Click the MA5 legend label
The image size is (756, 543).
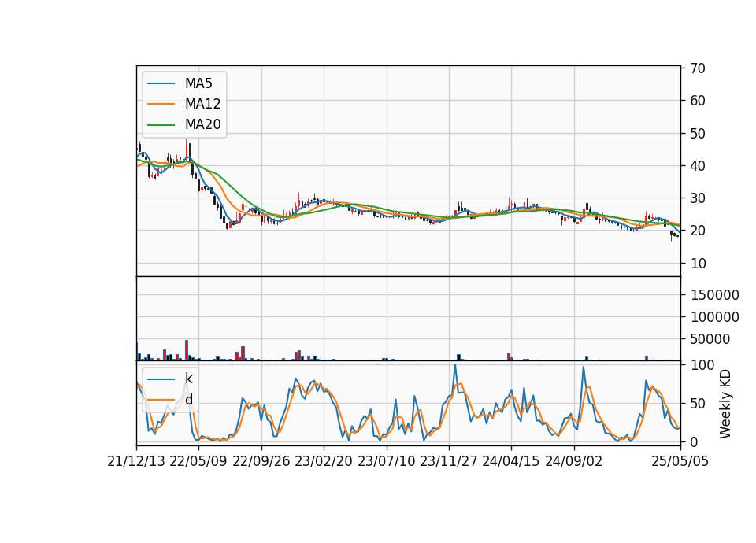[x=198, y=83]
